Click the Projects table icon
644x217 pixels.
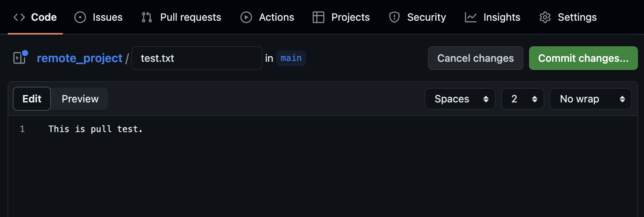click(x=318, y=17)
